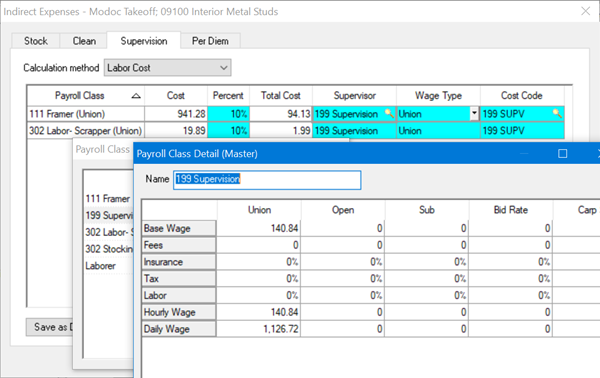Screen dimensions: 600x378
Task: Click the Percent column header
Action: coord(228,96)
